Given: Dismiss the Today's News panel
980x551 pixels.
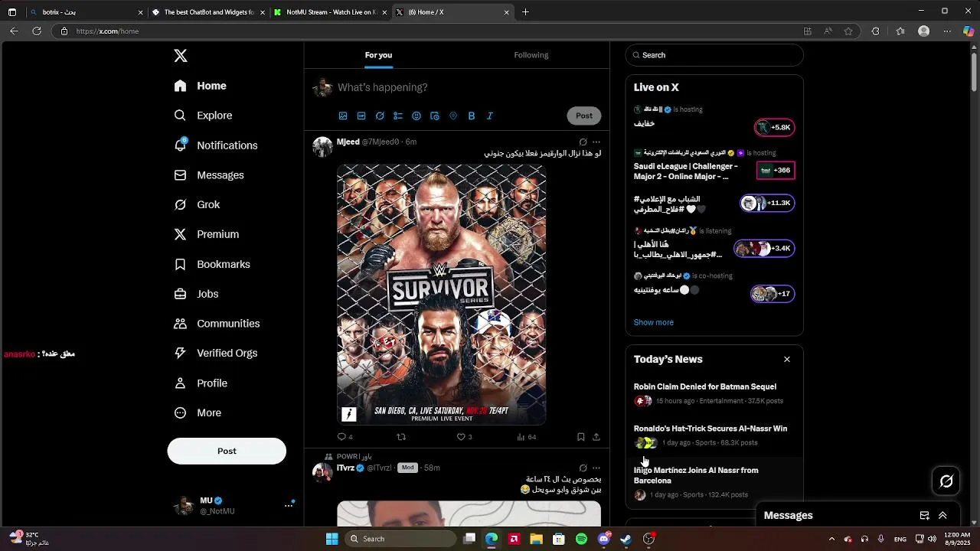Looking at the screenshot, I should pos(786,359).
